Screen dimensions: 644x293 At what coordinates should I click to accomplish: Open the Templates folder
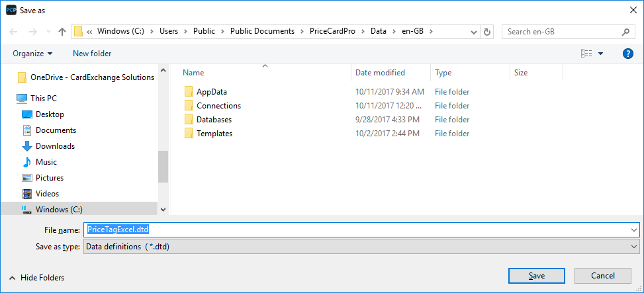(214, 134)
